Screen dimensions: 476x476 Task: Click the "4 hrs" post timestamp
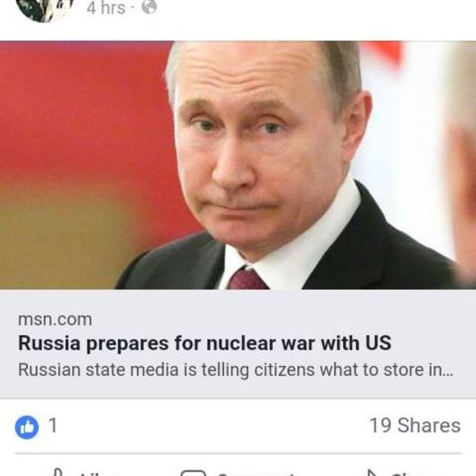point(106,7)
